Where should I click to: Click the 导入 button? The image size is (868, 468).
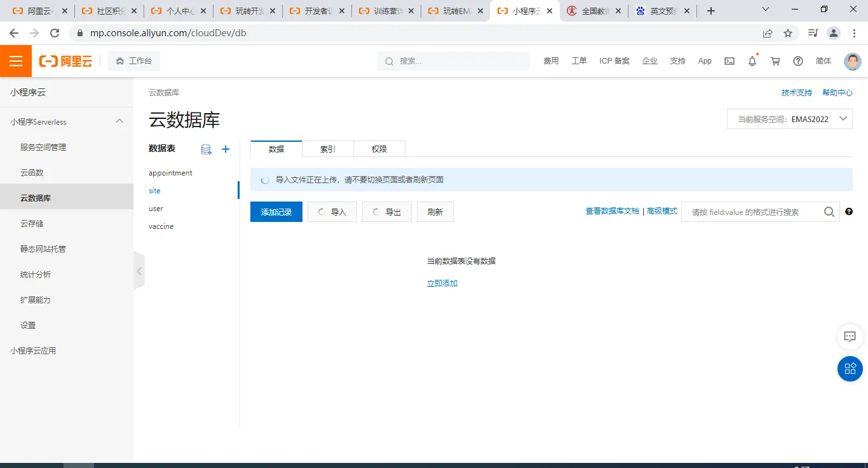coord(332,212)
